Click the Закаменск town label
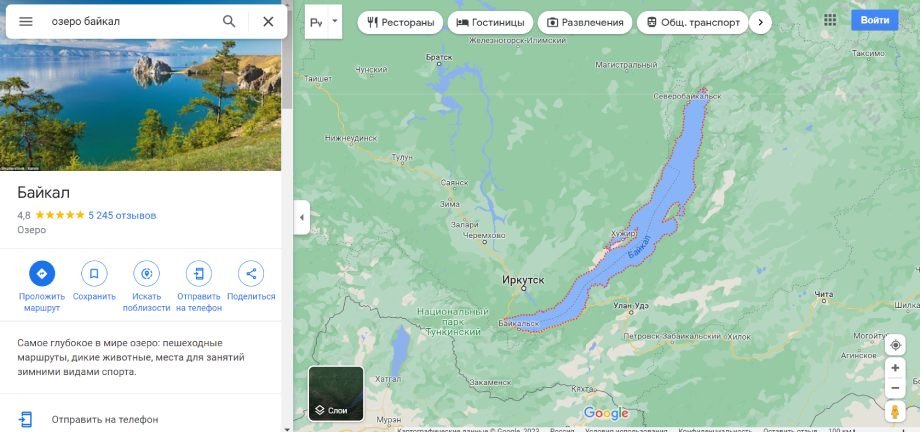920x432 pixels. [490, 382]
